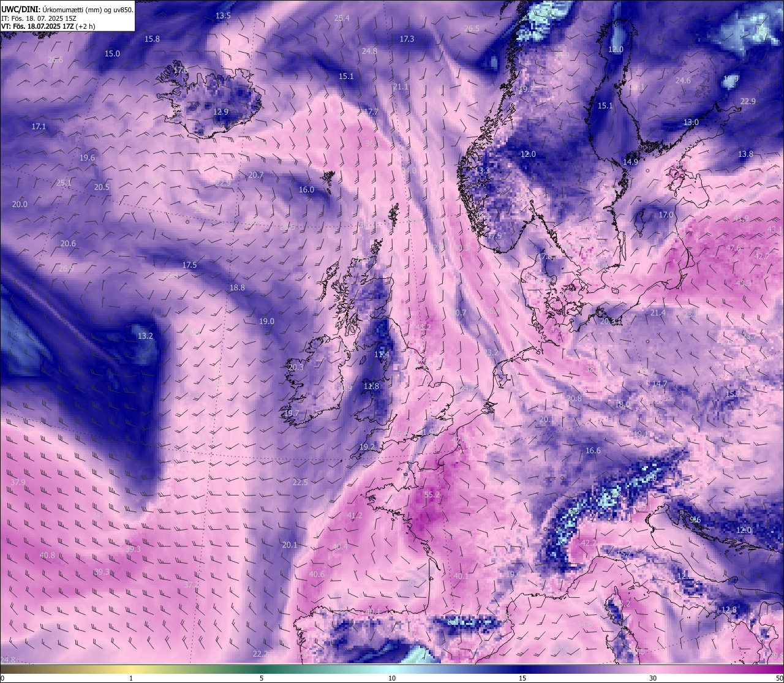Click the color scale label 10

tap(392, 678)
